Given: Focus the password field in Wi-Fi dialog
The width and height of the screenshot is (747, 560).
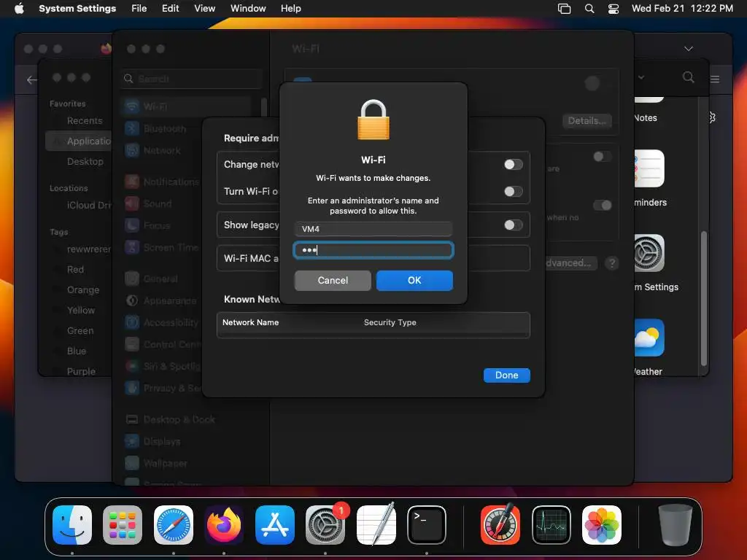Looking at the screenshot, I should (x=373, y=250).
